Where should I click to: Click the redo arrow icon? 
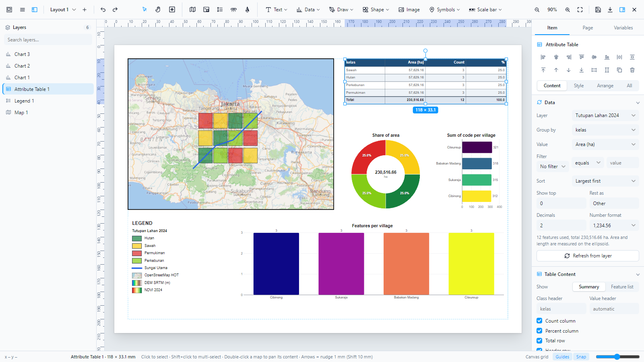coord(115,10)
